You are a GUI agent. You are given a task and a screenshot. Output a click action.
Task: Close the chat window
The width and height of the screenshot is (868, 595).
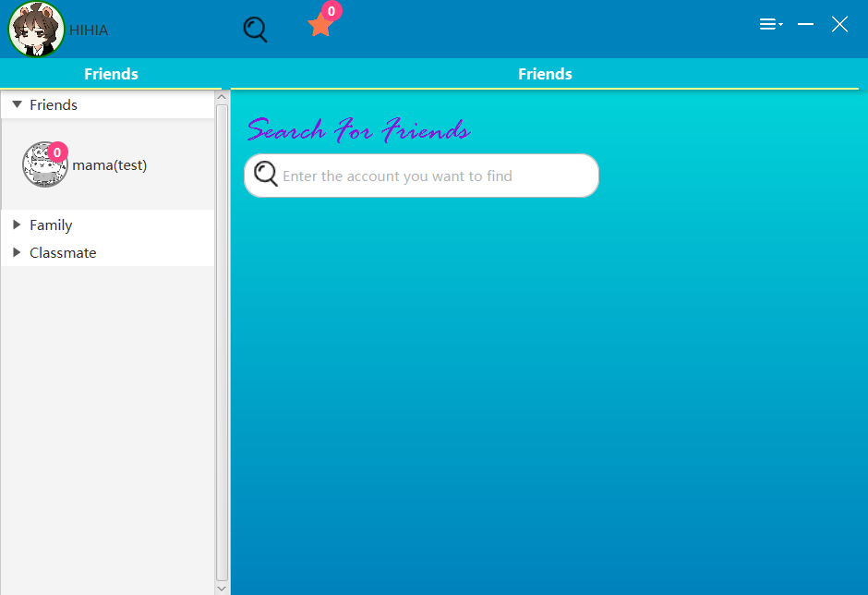point(839,24)
